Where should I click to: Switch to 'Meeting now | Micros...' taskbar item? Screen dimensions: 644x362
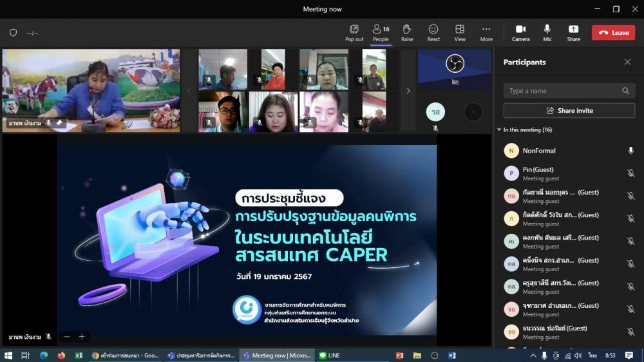point(277,356)
